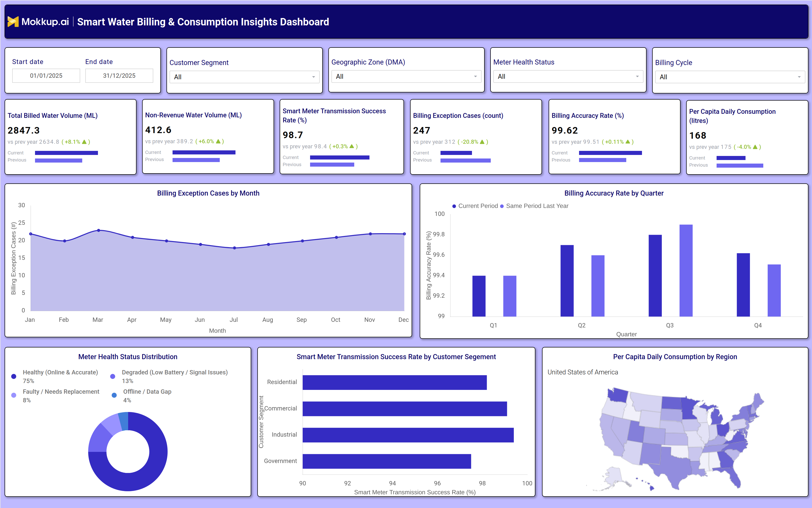
Task: Click the End date field 31/12/2025
Action: [119, 76]
